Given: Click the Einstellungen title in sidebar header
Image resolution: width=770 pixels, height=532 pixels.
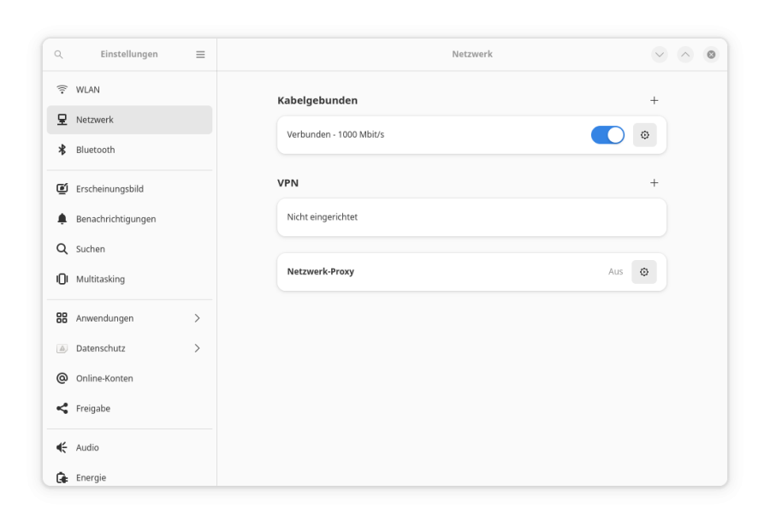Looking at the screenshot, I should pyautogui.click(x=129, y=55).
